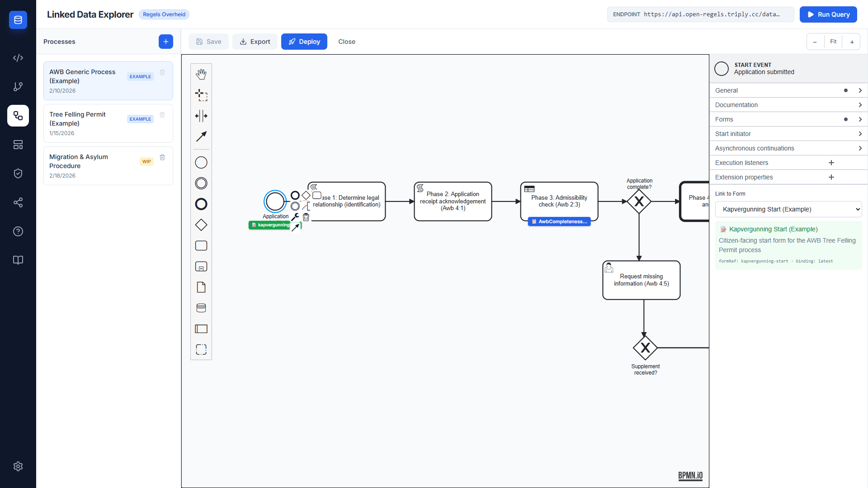
Task: Add an extension property with the plus control
Action: tap(832, 177)
